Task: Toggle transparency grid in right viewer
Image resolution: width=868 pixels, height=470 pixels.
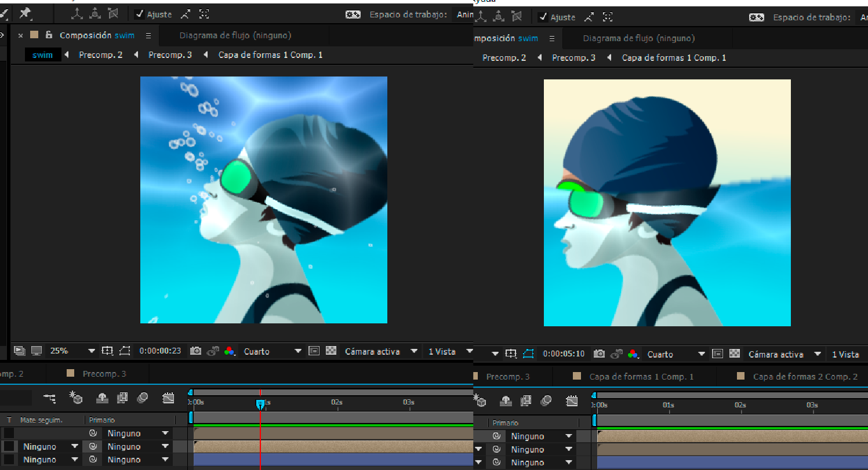Action: tap(735, 354)
